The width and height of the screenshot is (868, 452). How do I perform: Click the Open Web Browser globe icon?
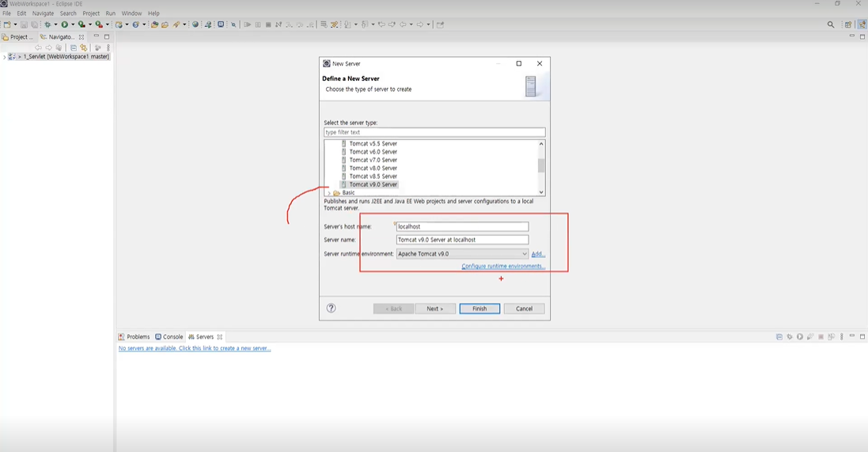(195, 25)
